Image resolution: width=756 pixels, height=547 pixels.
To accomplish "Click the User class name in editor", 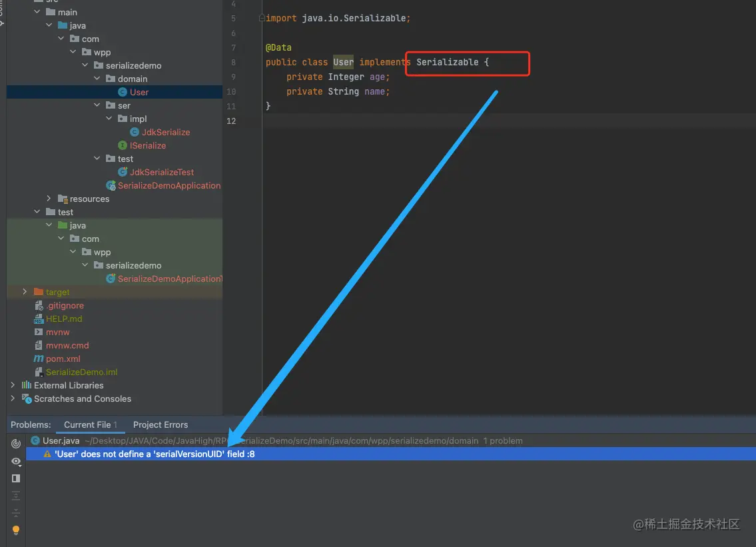I will coord(343,62).
